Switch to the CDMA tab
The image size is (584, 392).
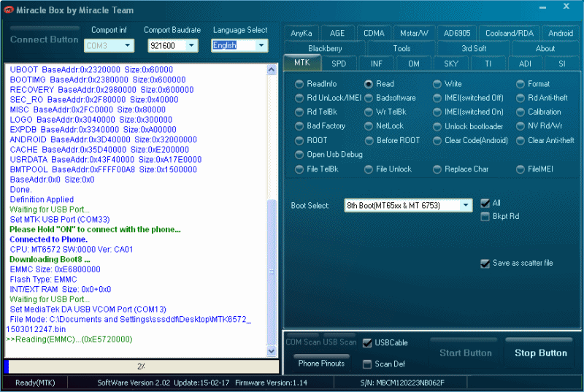[x=374, y=33]
